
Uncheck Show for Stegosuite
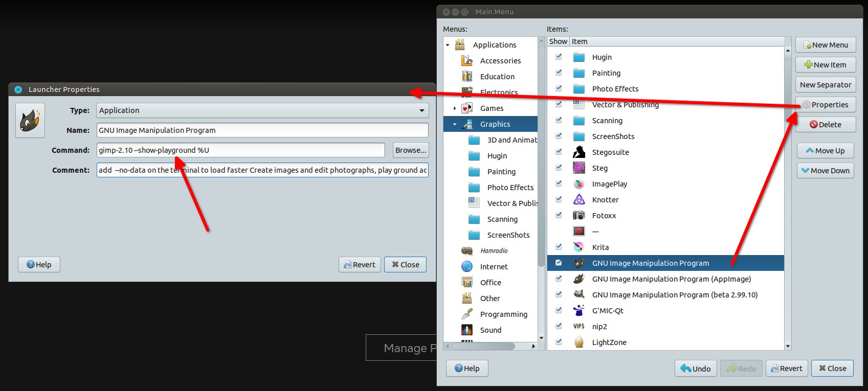(x=559, y=152)
